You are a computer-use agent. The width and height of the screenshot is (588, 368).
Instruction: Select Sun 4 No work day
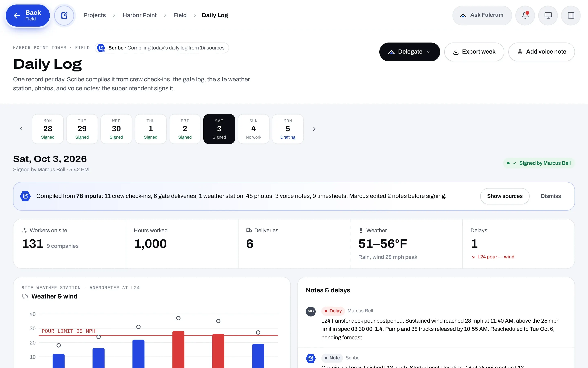click(253, 129)
